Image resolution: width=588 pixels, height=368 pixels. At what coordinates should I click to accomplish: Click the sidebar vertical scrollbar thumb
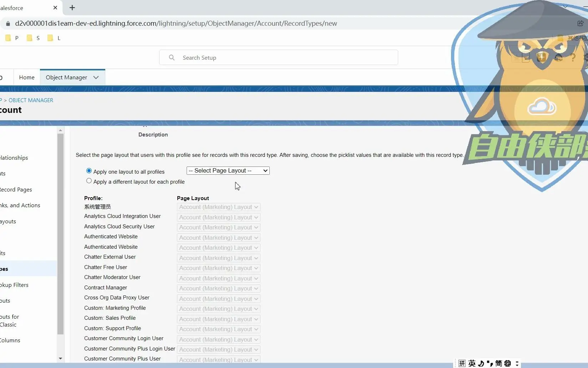[x=60, y=234]
